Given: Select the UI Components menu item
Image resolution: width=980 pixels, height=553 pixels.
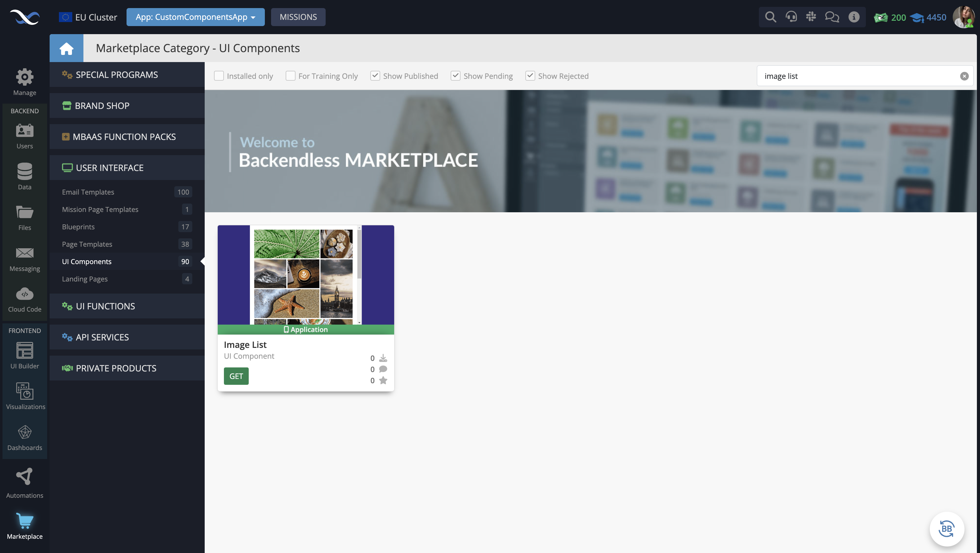Looking at the screenshot, I should coord(87,261).
